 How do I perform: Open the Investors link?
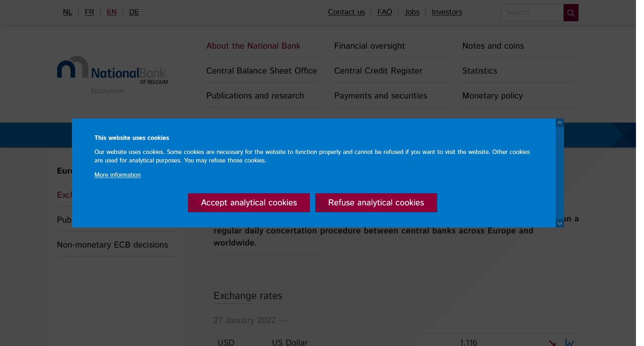(447, 12)
